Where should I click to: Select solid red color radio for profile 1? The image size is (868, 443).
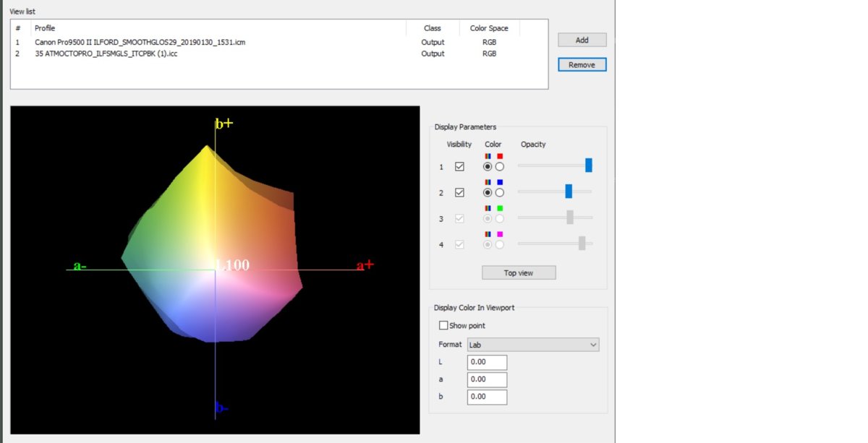[x=499, y=167]
